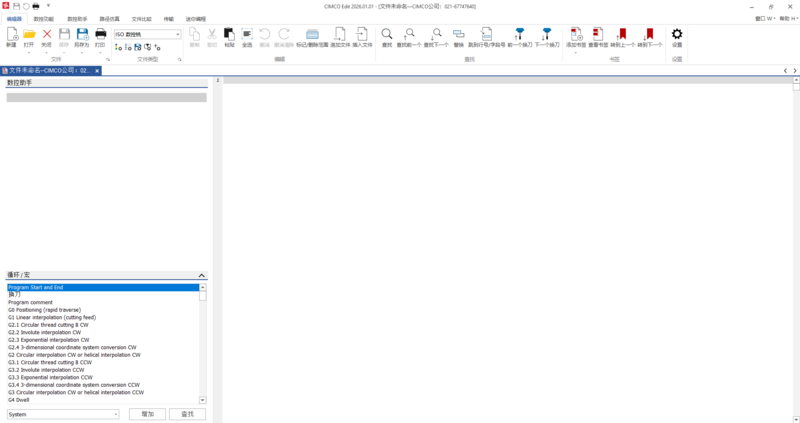Click editor vertical scrollbar down arrow
Viewport: 800px width, 423px height.
pos(796,419)
